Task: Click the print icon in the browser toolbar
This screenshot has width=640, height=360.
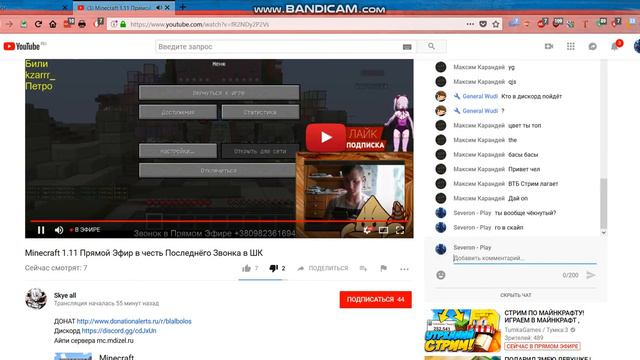Action: pyautogui.click(x=82, y=24)
